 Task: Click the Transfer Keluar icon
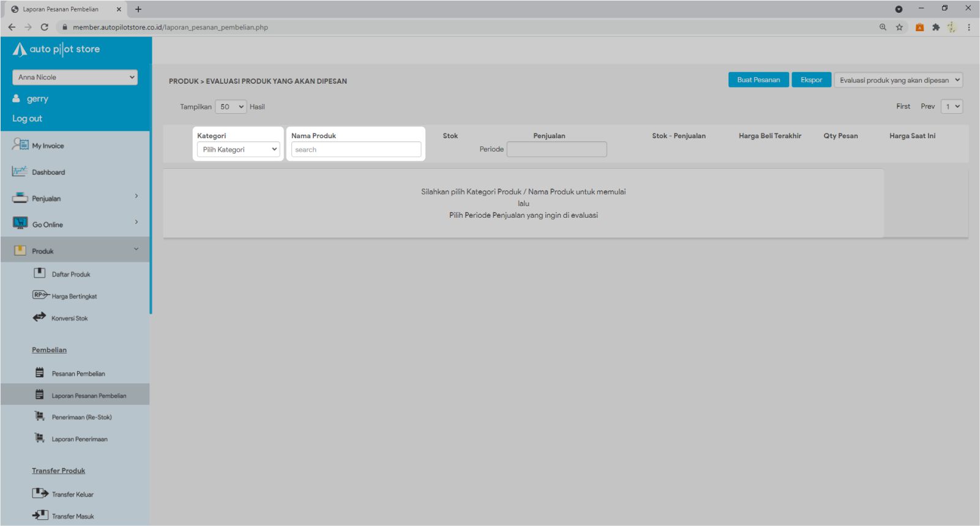coord(40,494)
